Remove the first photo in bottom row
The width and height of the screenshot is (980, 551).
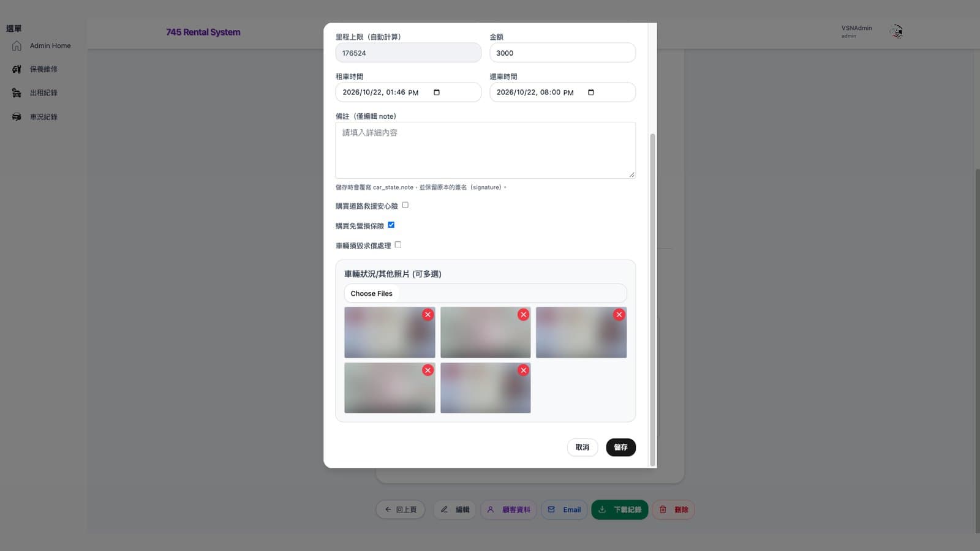coord(428,370)
